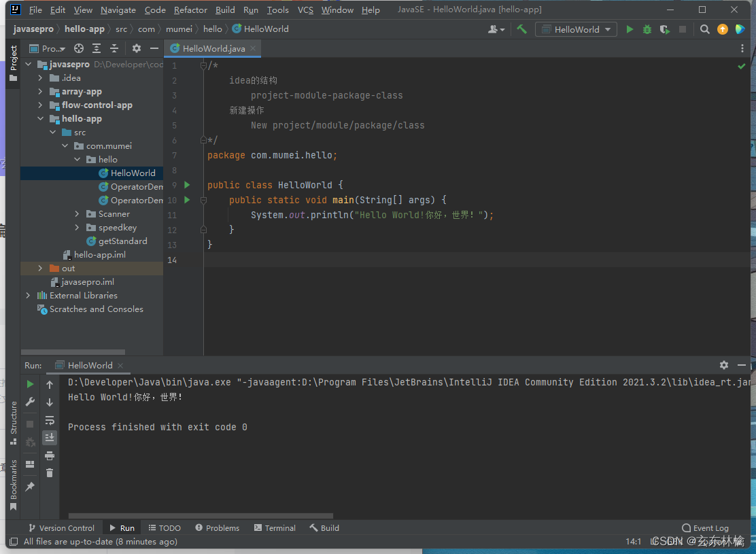Toggle tool window bars in status bar corner
Viewport: 756px width, 554px height.
tap(14, 542)
